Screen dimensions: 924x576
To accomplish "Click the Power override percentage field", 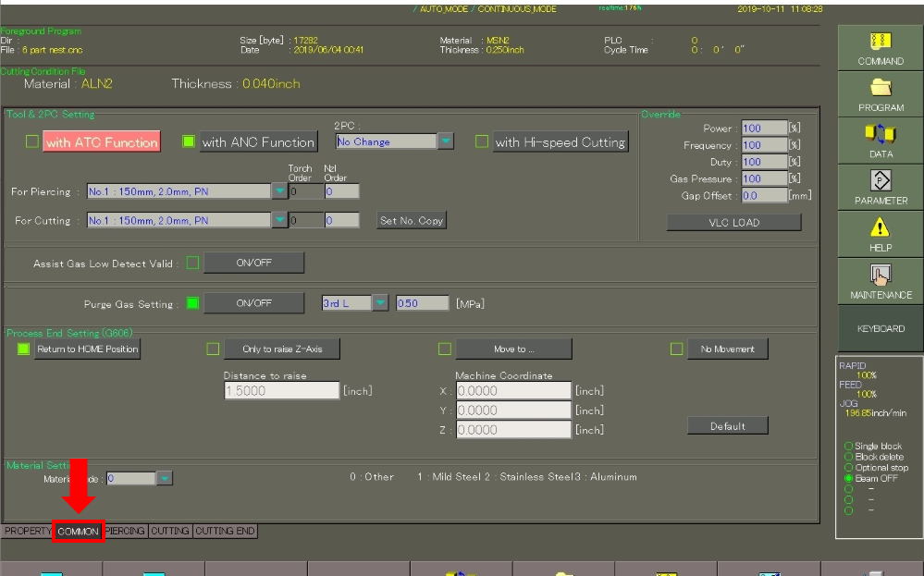I will [763, 129].
